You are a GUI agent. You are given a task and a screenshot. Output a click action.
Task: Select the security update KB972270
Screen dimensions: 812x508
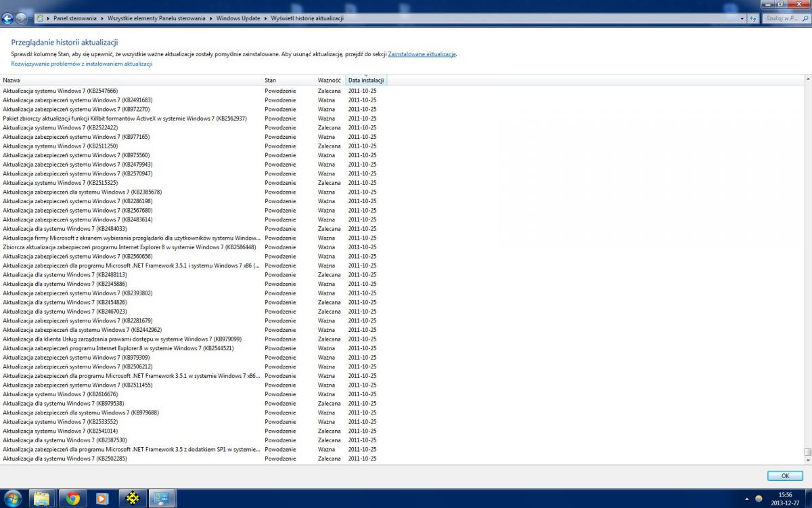[194, 109]
